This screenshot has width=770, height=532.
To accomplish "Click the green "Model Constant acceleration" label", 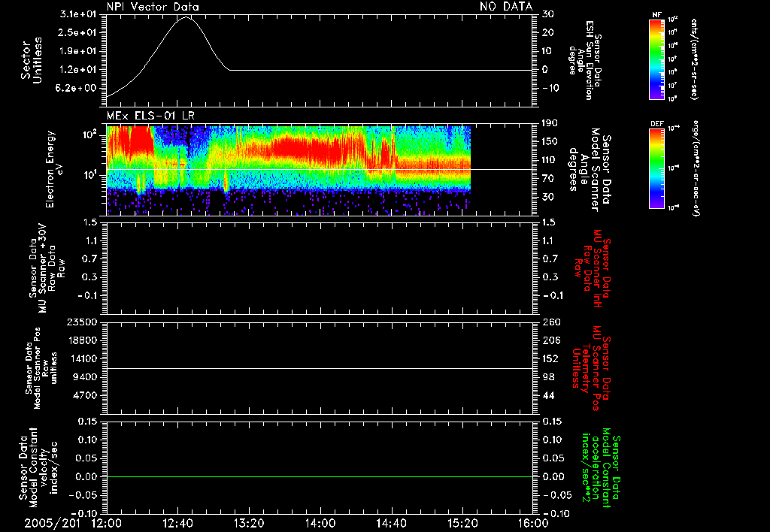I will pos(600,469).
